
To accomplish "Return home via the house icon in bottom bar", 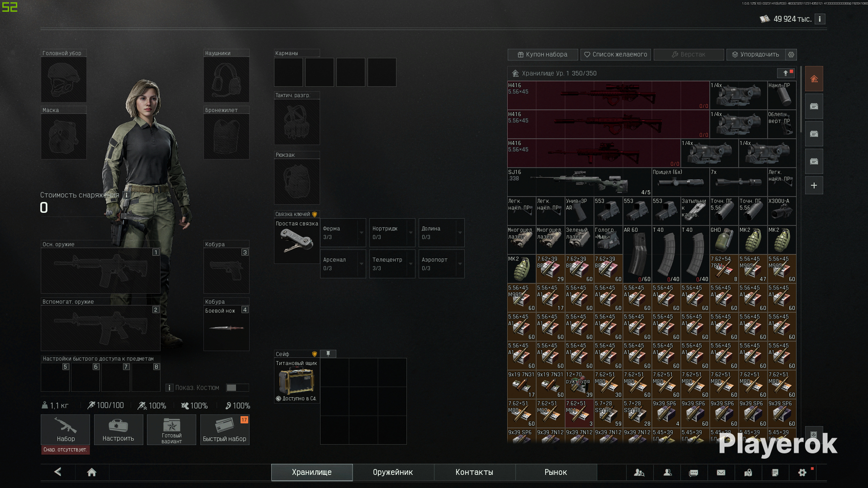I will [91, 472].
